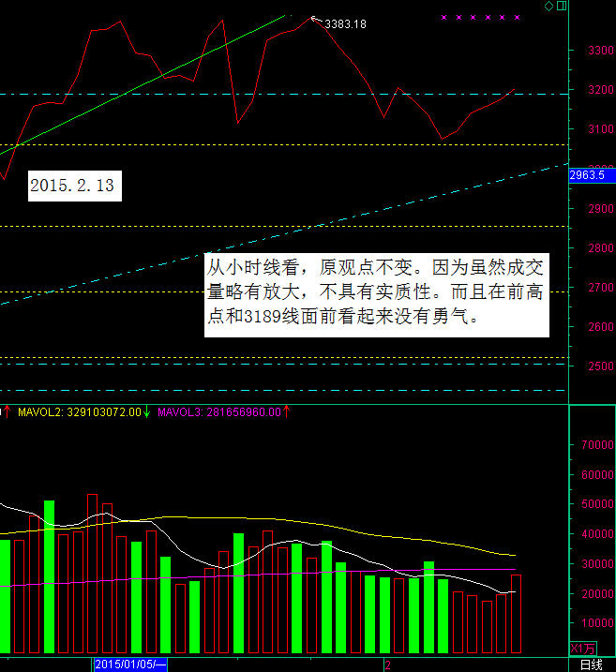Click the first magenta x marker
Image resolution: width=616 pixels, height=672 pixels.
[444, 18]
